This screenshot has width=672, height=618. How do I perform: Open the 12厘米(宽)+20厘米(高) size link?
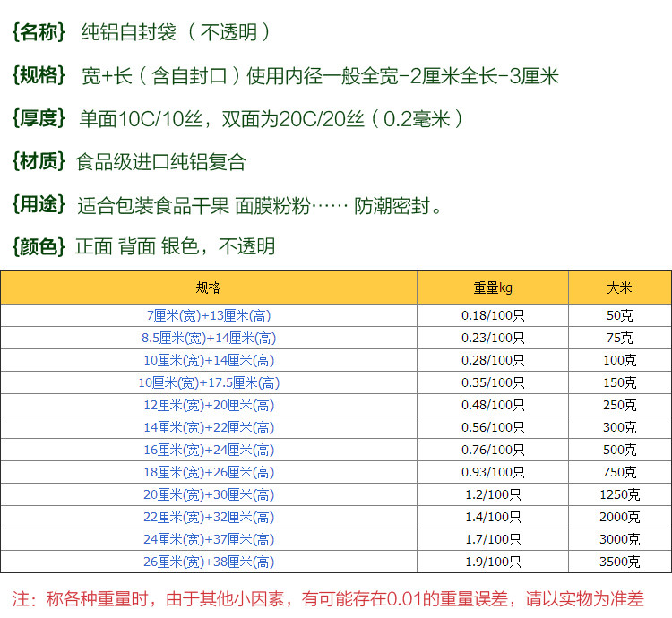pyautogui.click(x=209, y=405)
